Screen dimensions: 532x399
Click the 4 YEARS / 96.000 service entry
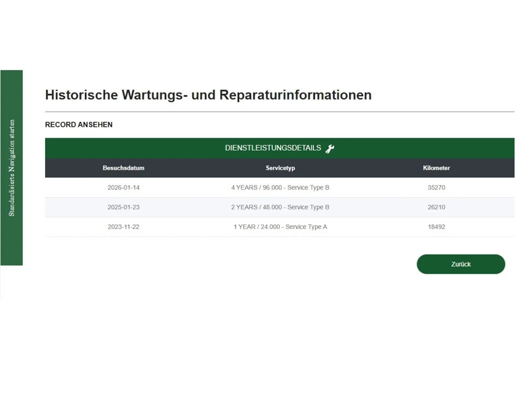pos(280,188)
